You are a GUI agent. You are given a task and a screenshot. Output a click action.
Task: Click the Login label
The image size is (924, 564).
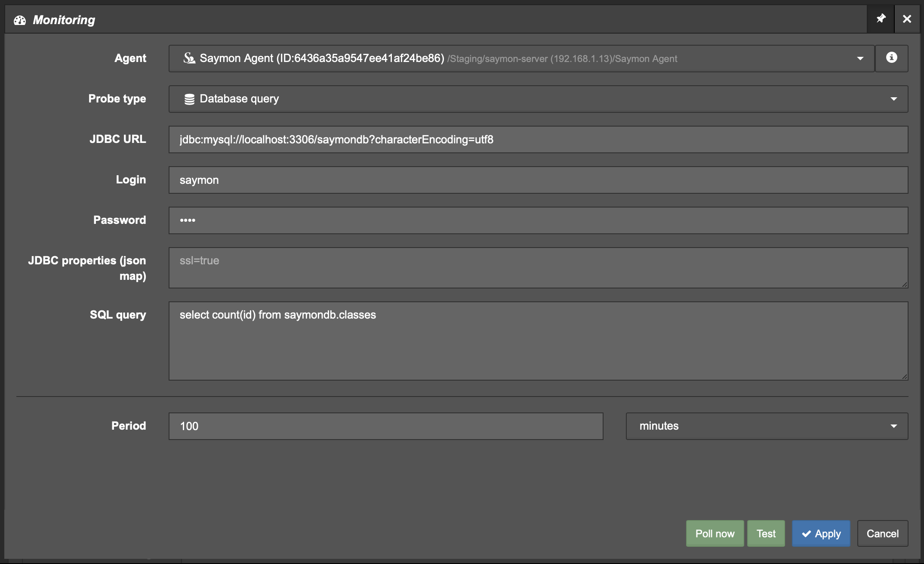(x=131, y=180)
